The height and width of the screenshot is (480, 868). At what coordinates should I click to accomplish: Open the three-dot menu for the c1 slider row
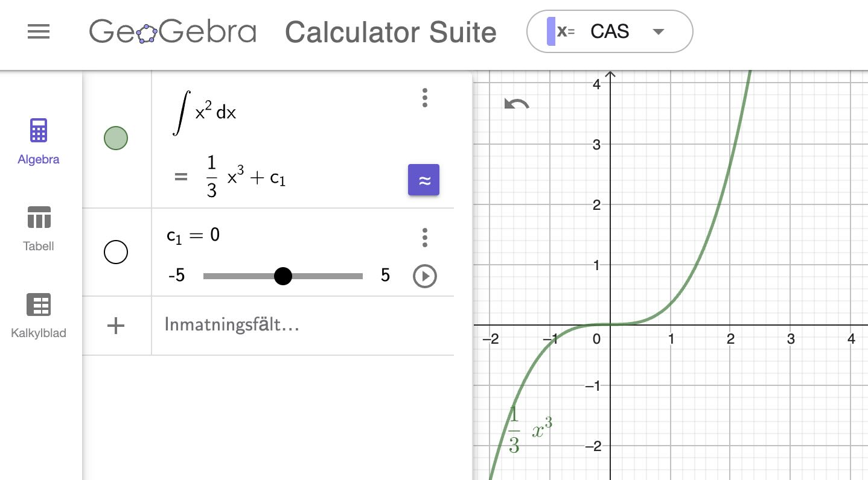[424, 238]
